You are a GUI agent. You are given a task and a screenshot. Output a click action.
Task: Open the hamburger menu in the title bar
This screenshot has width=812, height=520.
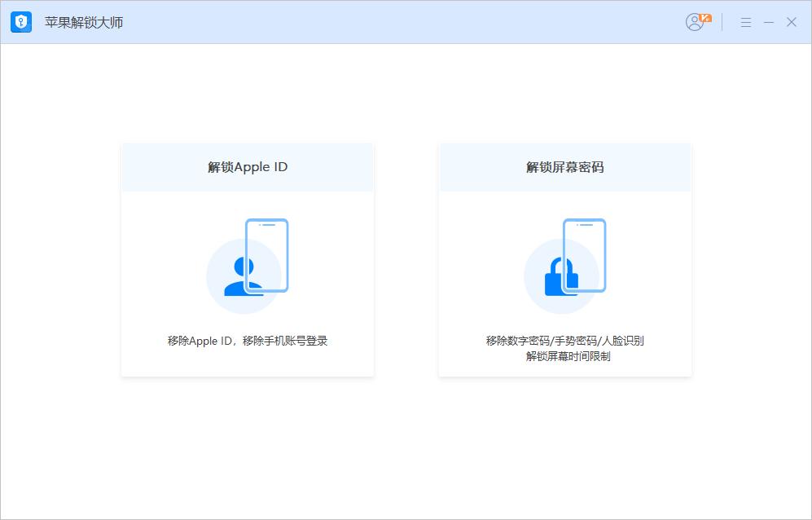coord(746,22)
